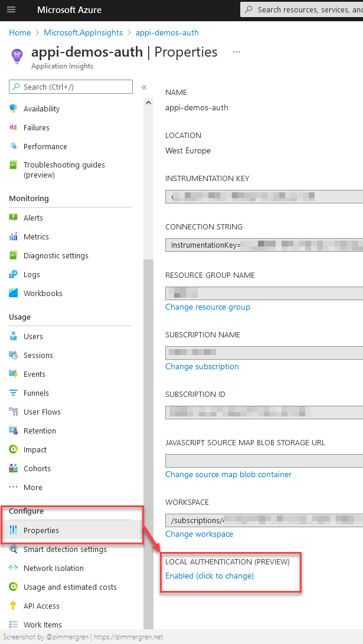363x644 pixels.
Task: Click inside the Search (Ctrl+/) field
Action: tap(70, 87)
